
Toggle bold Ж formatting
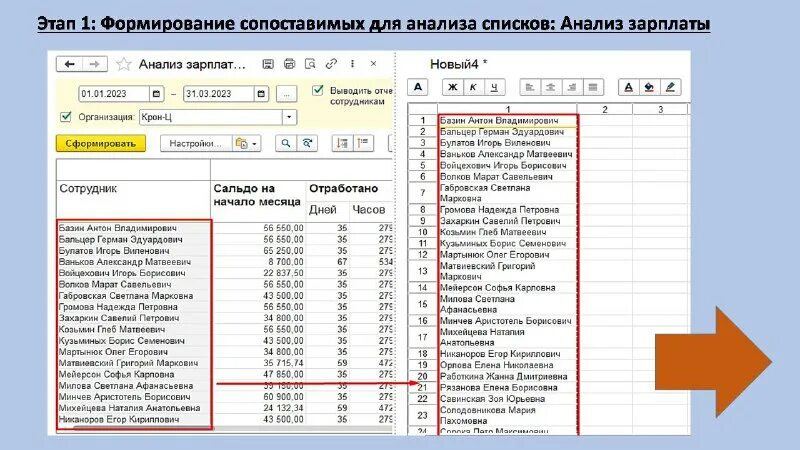click(x=452, y=87)
